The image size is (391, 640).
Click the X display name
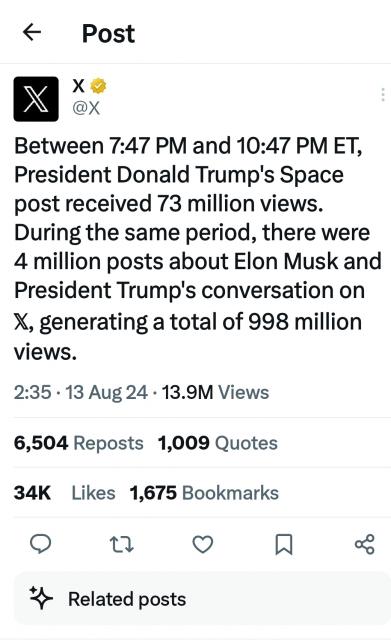(78, 86)
